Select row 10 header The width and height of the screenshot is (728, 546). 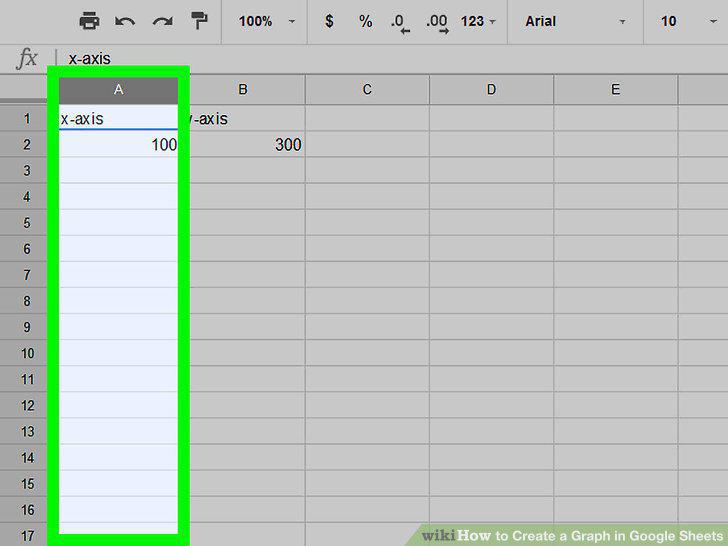coord(26,353)
